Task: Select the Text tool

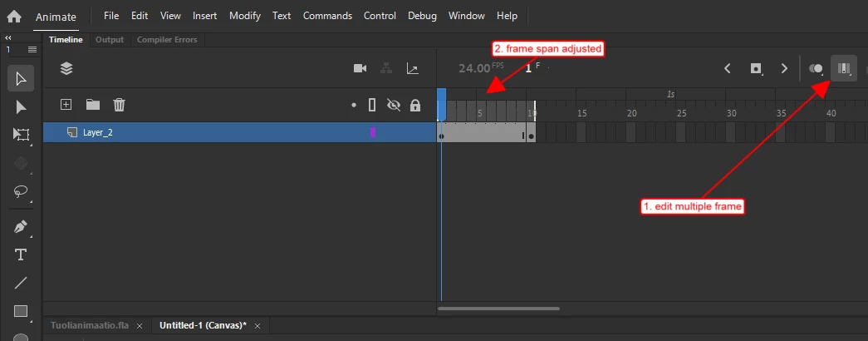Action: tap(21, 255)
